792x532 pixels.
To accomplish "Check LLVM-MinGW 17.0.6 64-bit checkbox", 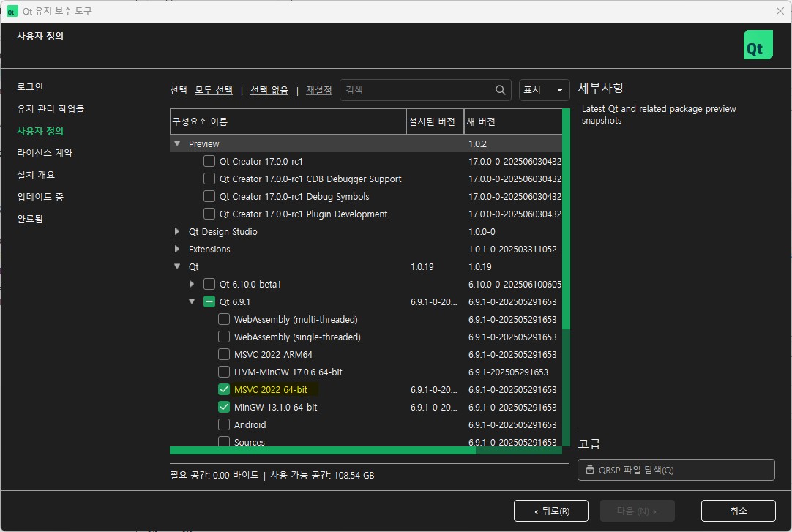I will (224, 372).
